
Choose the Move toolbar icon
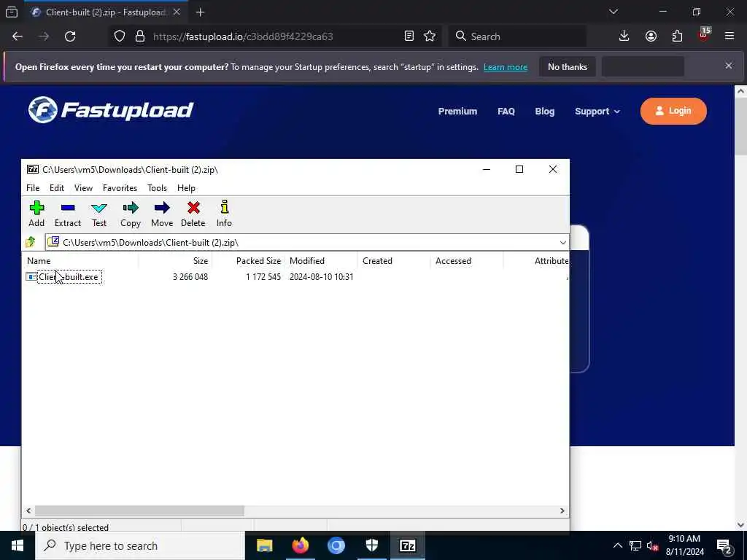tap(162, 214)
